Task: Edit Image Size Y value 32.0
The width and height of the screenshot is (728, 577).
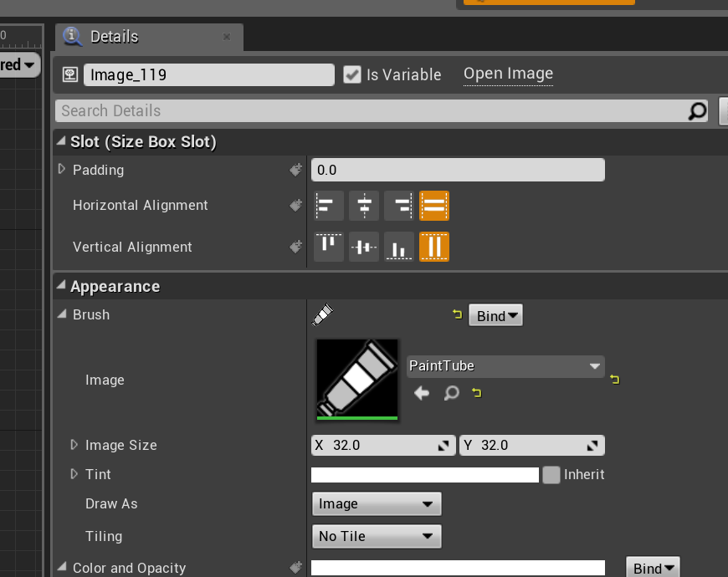Action: 532,445
